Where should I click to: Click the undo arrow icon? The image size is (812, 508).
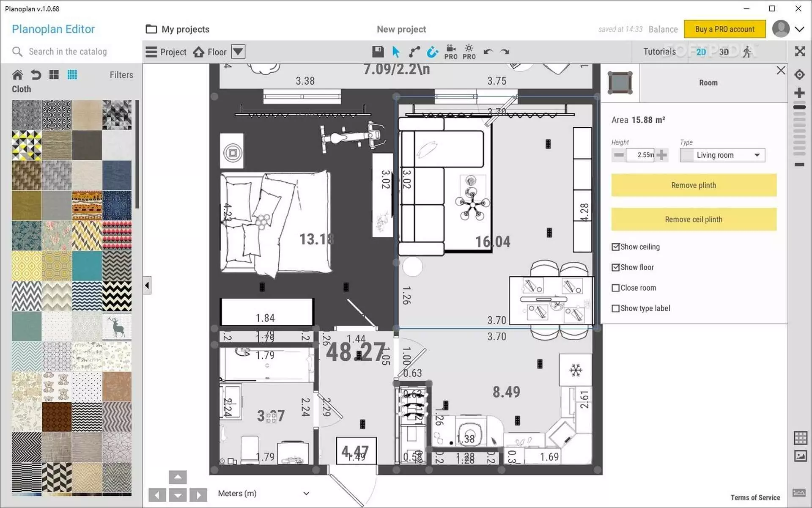click(x=488, y=52)
